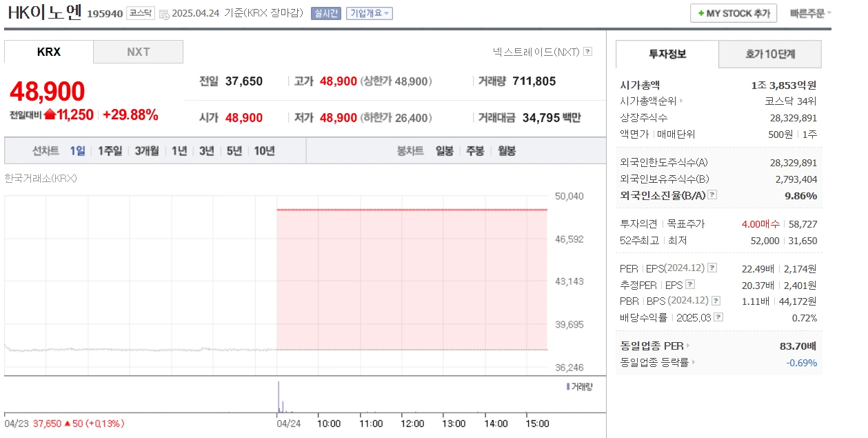This screenshot has height=438, width=868.
Task: Open the 호가10단계 tab
Action: pyautogui.click(x=770, y=54)
